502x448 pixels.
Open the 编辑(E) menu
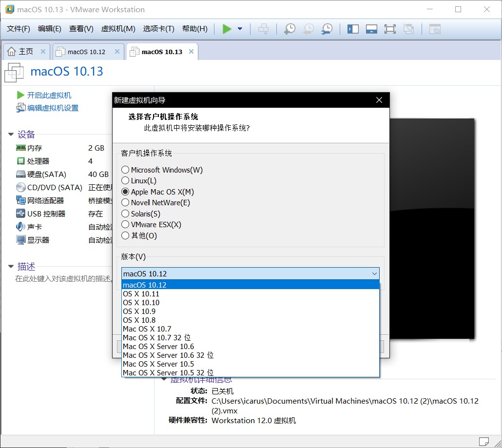click(x=49, y=29)
